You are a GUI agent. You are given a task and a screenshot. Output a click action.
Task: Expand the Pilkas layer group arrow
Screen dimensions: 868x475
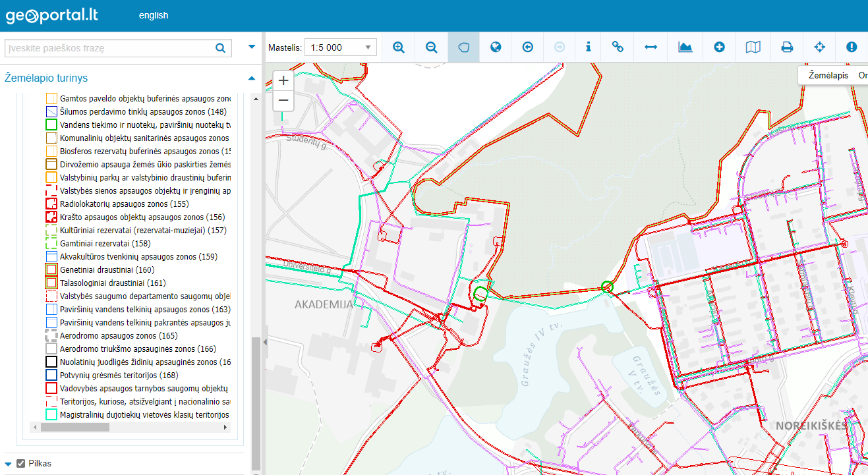coord(9,464)
